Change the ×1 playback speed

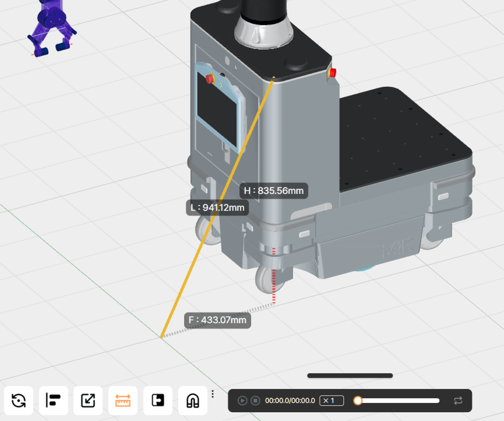pos(332,401)
